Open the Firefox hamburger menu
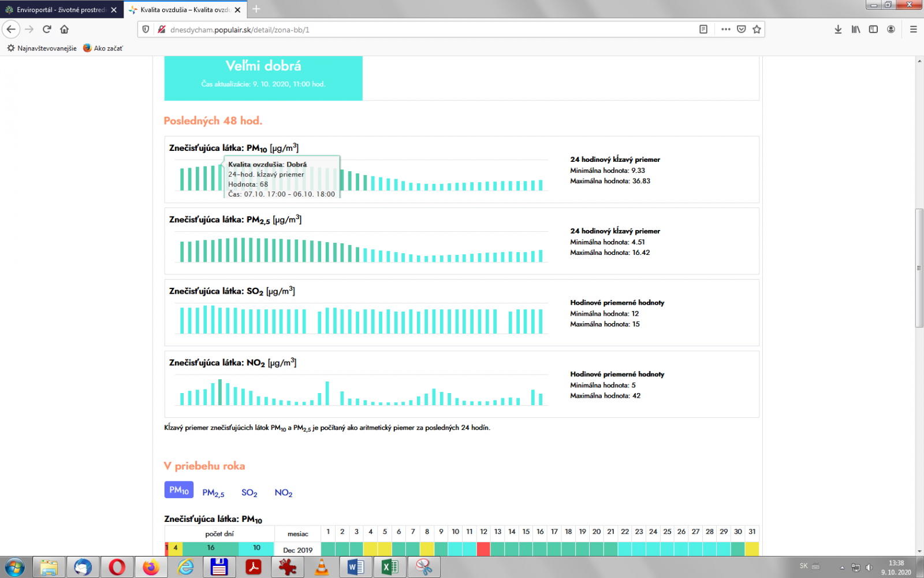Screen dimensions: 924x578 pyautogui.click(x=913, y=29)
